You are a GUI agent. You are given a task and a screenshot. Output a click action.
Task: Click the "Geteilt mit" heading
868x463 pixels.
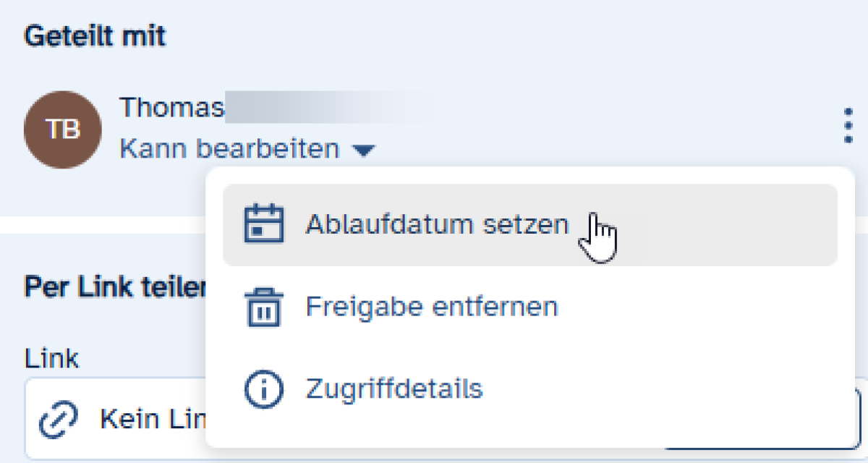pyautogui.click(x=95, y=36)
